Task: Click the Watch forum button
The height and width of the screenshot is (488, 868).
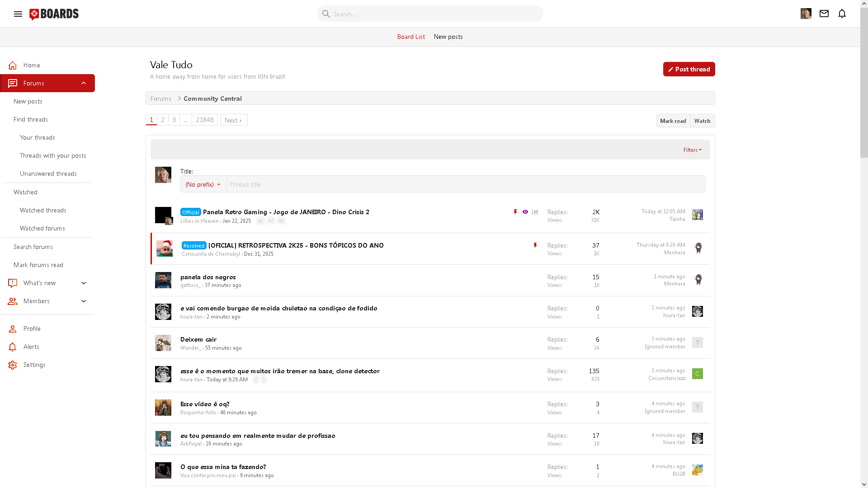Action: (702, 121)
